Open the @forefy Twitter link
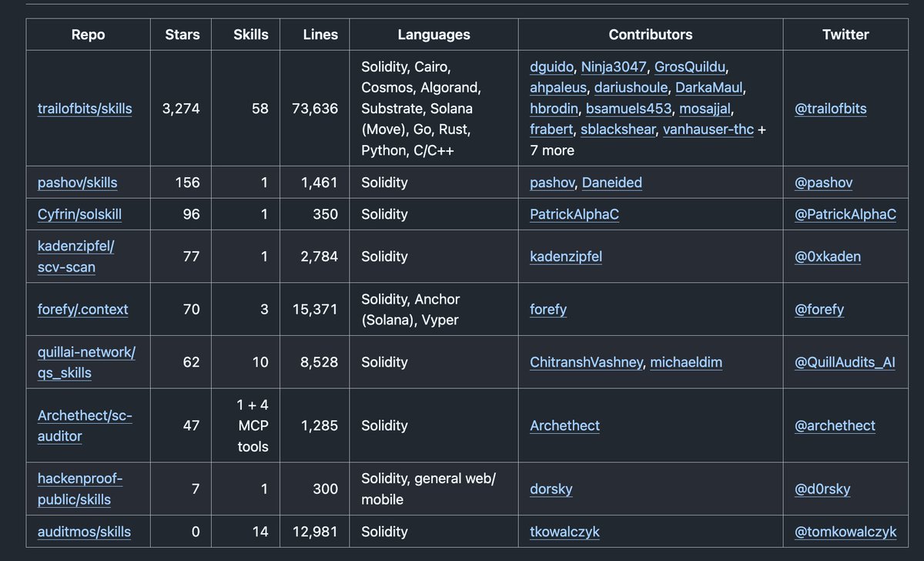Image resolution: width=924 pixels, height=561 pixels. [x=820, y=309]
